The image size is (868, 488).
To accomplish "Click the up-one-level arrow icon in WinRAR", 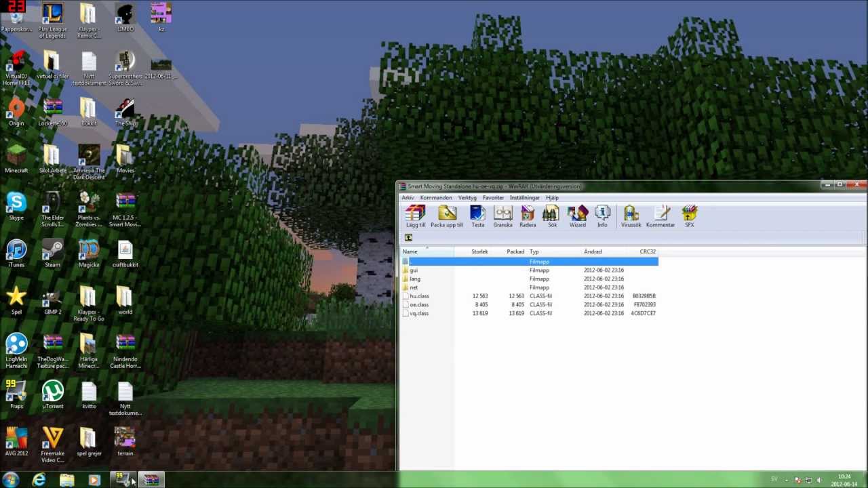I will click(x=408, y=238).
